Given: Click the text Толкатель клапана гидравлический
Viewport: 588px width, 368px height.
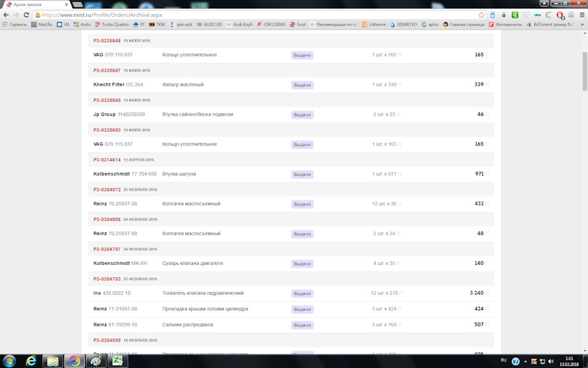Looking at the screenshot, I should 203,293.
